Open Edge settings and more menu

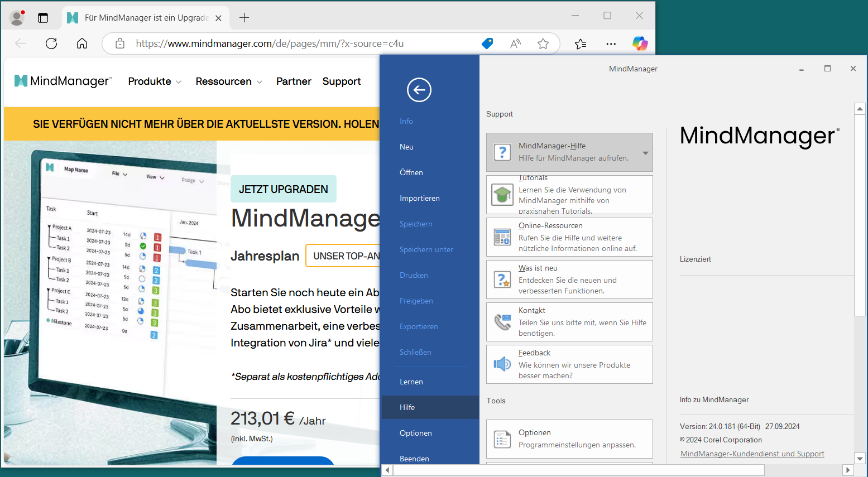(x=611, y=44)
